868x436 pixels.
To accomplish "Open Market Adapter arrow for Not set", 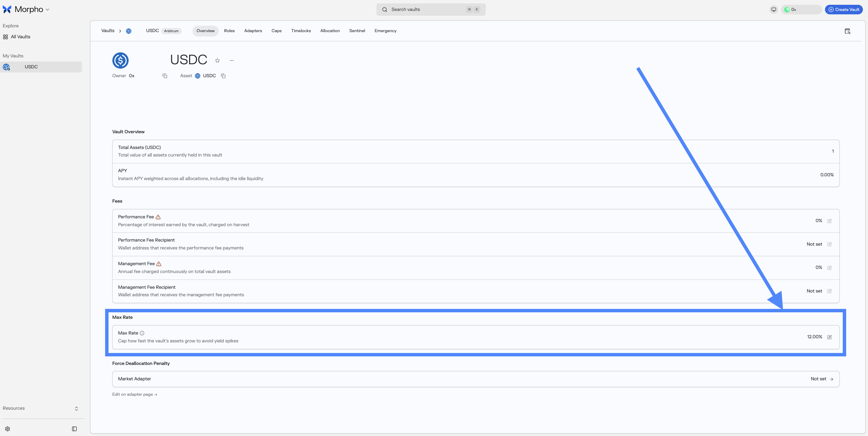I will click(831, 379).
